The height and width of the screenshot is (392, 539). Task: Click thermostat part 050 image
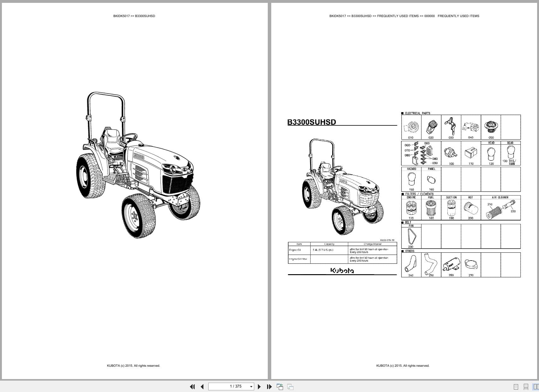point(491,127)
